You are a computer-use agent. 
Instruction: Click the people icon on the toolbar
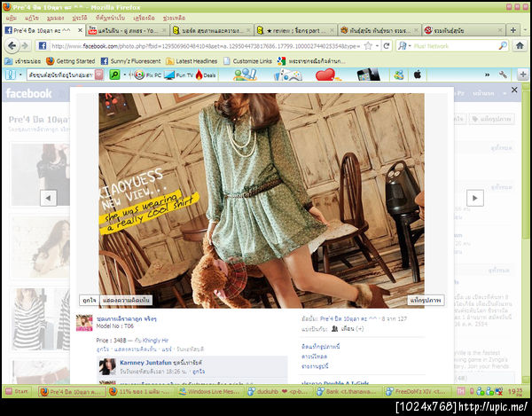tap(245, 75)
